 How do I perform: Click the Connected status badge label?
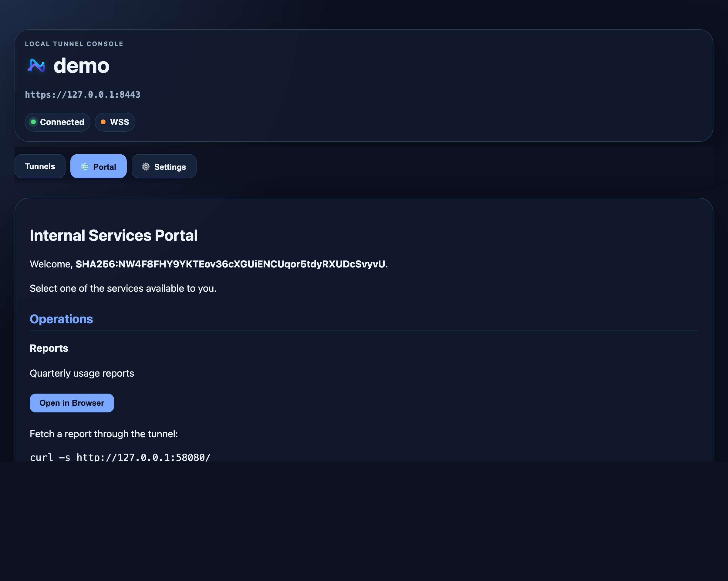point(62,122)
